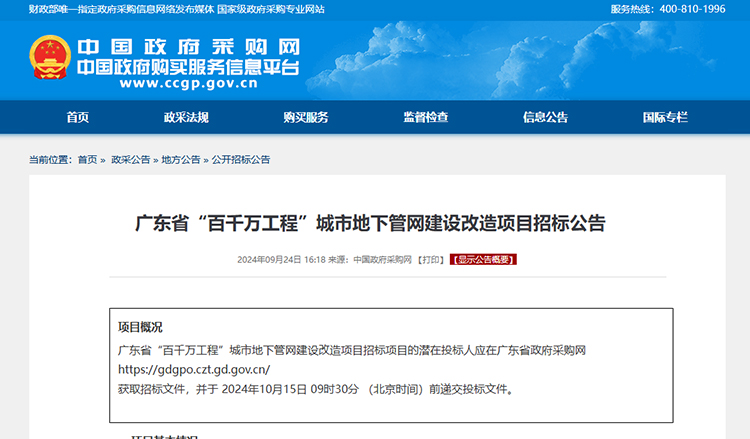
Task: Select 监督检查 in the navigation bar
Action: (426, 117)
